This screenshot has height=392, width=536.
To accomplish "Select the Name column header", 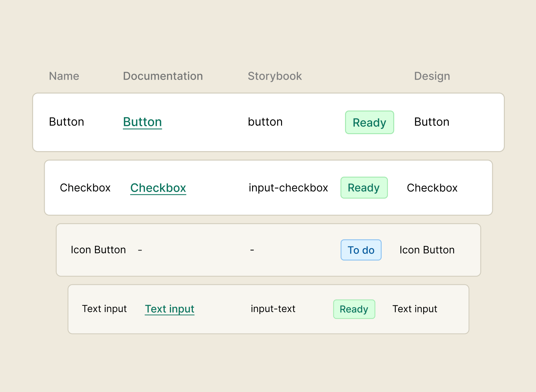I will (64, 76).
